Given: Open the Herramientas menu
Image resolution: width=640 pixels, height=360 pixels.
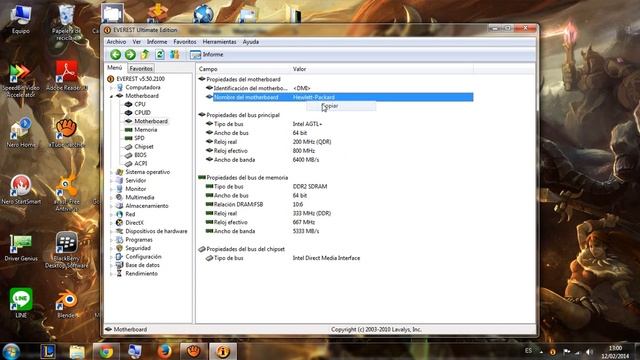Looking at the screenshot, I should coord(219,42).
